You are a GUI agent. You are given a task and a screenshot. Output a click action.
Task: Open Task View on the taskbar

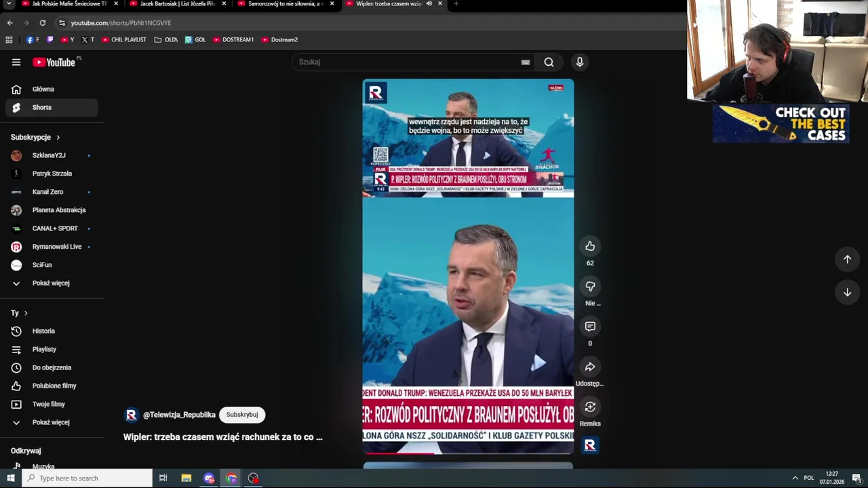tap(163, 479)
